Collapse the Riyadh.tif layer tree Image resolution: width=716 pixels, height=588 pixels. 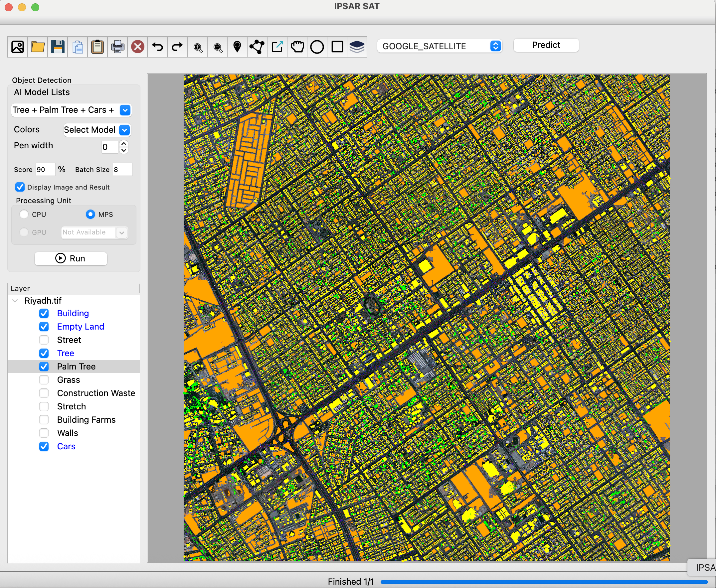point(15,300)
